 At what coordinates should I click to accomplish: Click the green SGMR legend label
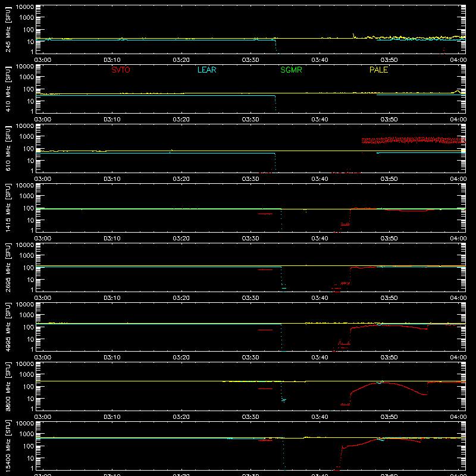pos(291,70)
